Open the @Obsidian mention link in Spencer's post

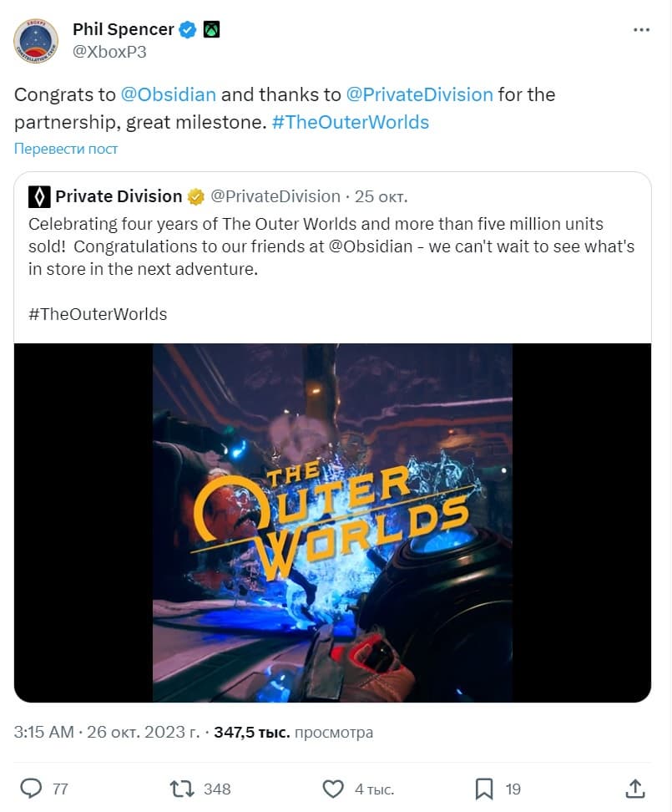[x=168, y=94]
